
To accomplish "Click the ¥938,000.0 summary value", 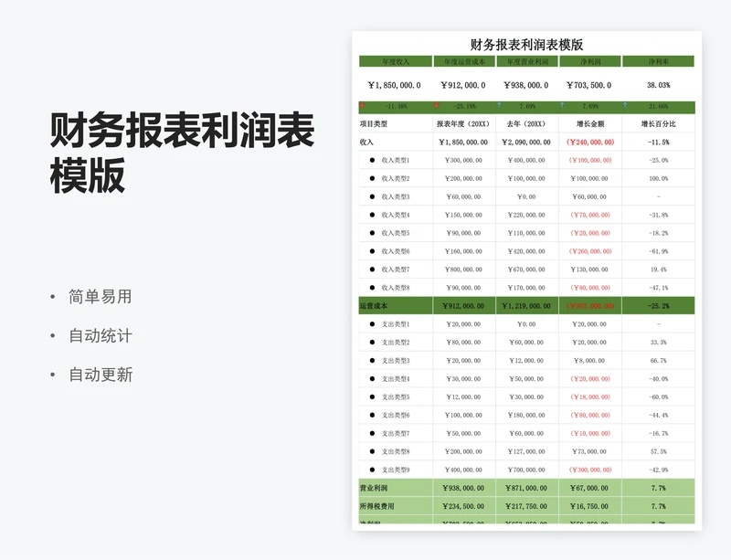I will [526, 85].
